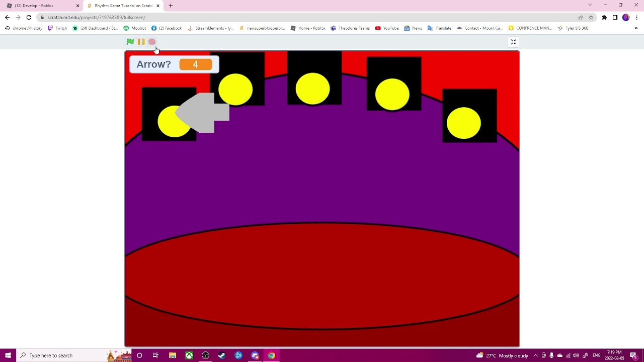Start the project with the green flag

coord(130,42)
